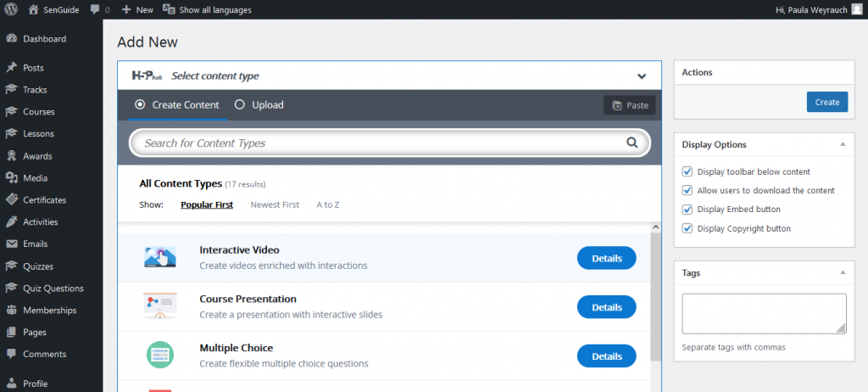Open the comments bubble icon in admin bar

[x=94, y=10]
